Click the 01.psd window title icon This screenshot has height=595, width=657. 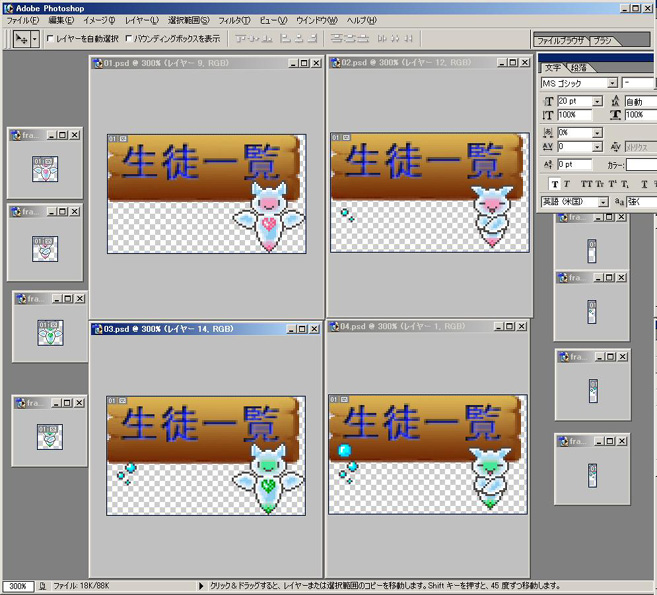pos(98,63)
